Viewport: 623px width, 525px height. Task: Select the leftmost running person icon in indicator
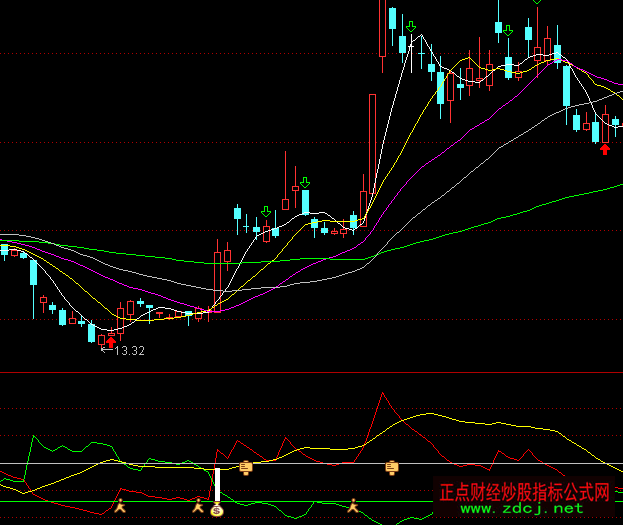tap(120, 506)
